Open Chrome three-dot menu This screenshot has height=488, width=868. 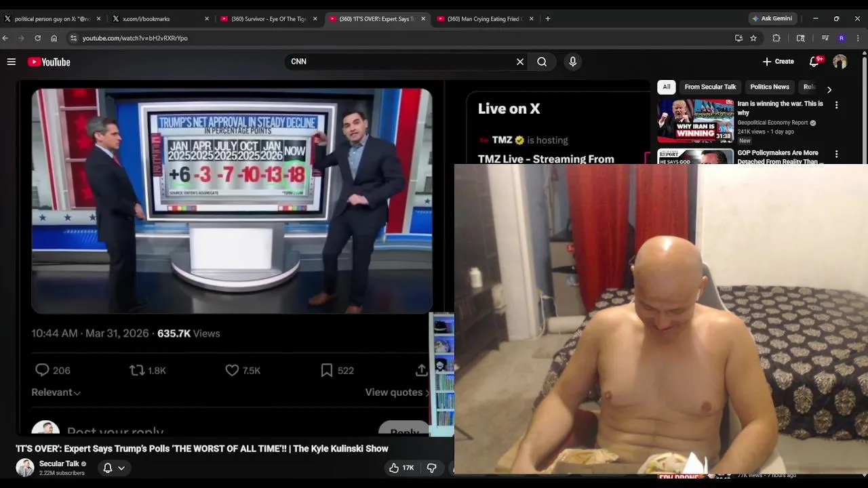(x=858, y=38)
